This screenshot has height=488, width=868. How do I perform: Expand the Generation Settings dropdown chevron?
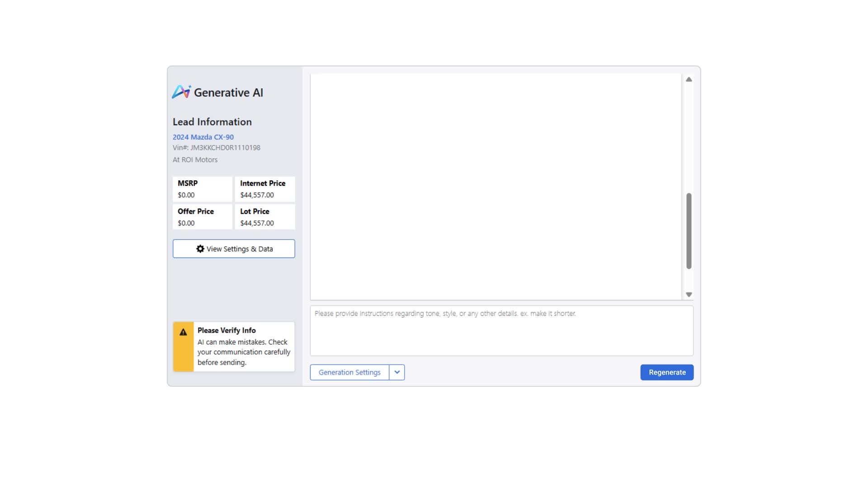click(x=397, y=372)
